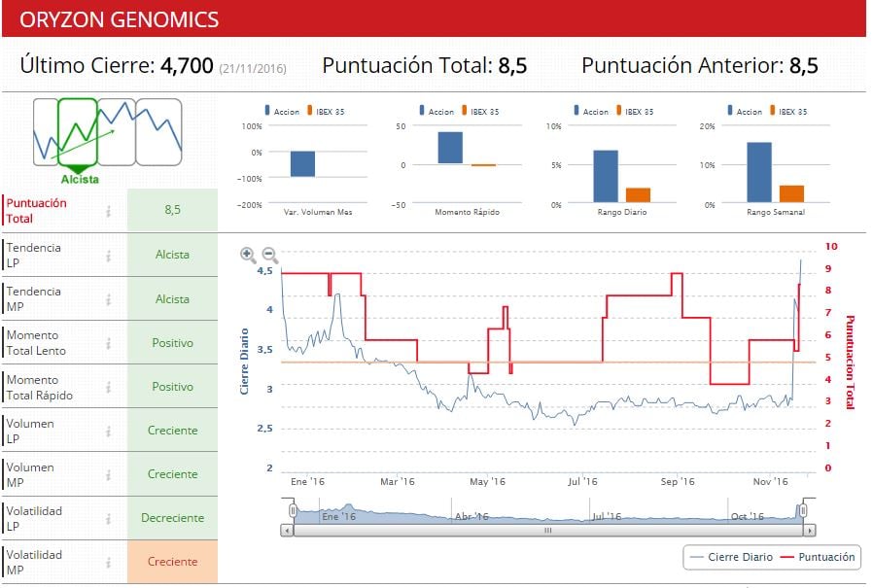Click the zoom in magnifier on chart
The width and height of the screenshot is (873, 588).
coord(249,256)
